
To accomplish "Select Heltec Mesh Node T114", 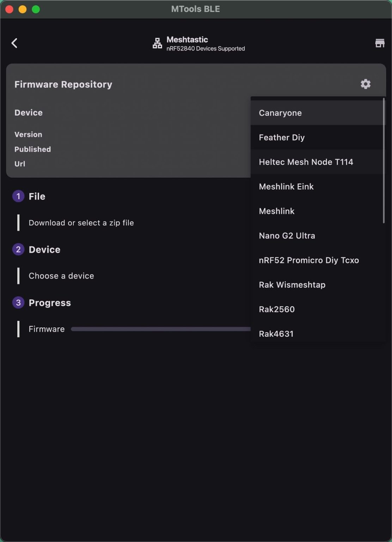I will [x=306, y=162].
